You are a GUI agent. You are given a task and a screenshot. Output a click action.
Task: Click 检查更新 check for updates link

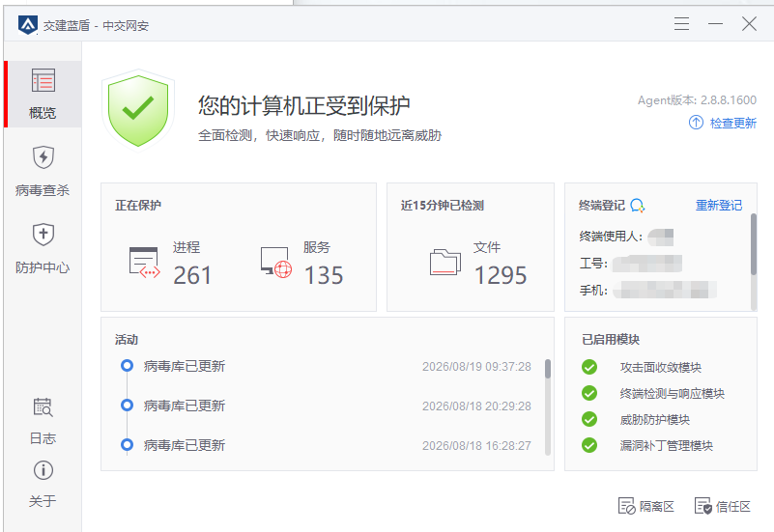pyautogui.click(x=732, y=123)
